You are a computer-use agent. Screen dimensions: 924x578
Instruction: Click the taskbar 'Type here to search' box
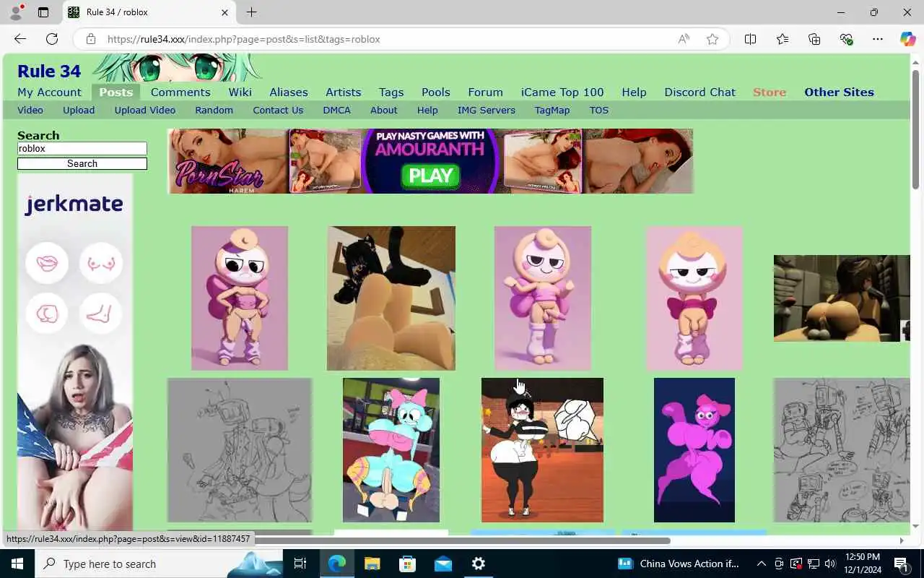[x=159, y=564]
